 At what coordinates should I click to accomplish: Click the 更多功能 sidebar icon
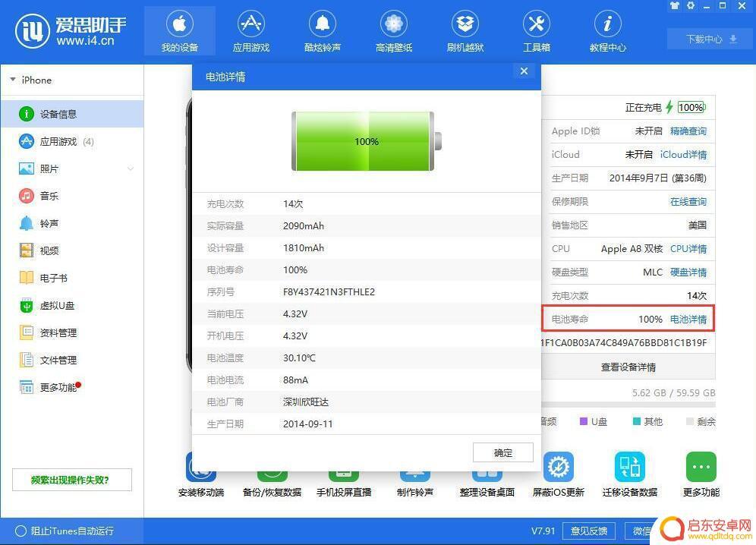pyautogui.click(x=27, y=387)
